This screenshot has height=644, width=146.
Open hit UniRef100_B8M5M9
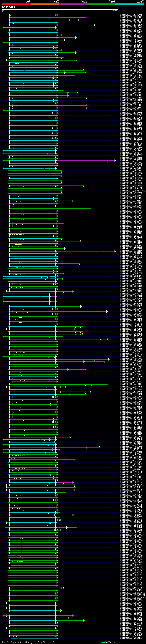[x=131, y=17]
